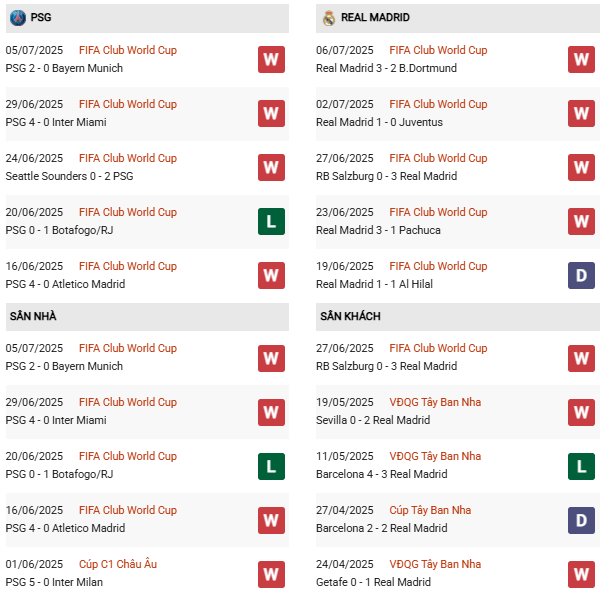The image size is (600, 595).
Task: Click W badge for Getafe 0-1 Real Madrid
Action: click(x=581, y=573)
